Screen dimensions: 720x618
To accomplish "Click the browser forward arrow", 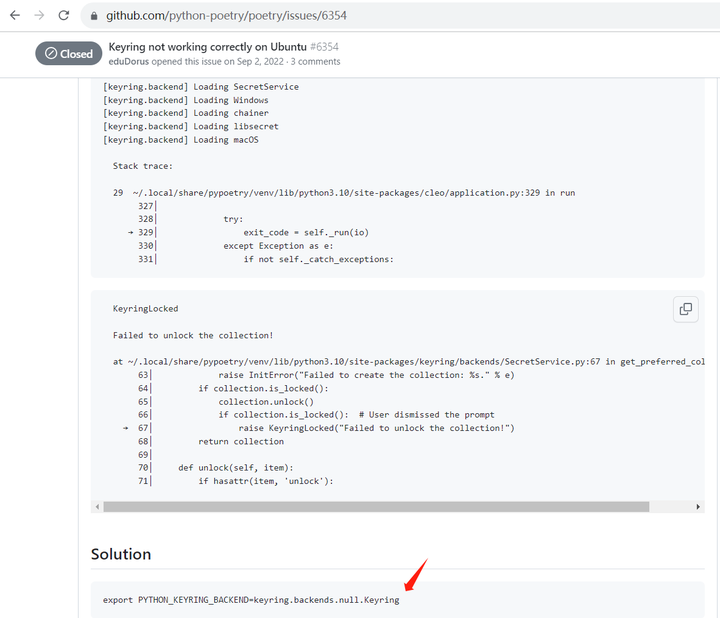I will [x=39, y=16].
